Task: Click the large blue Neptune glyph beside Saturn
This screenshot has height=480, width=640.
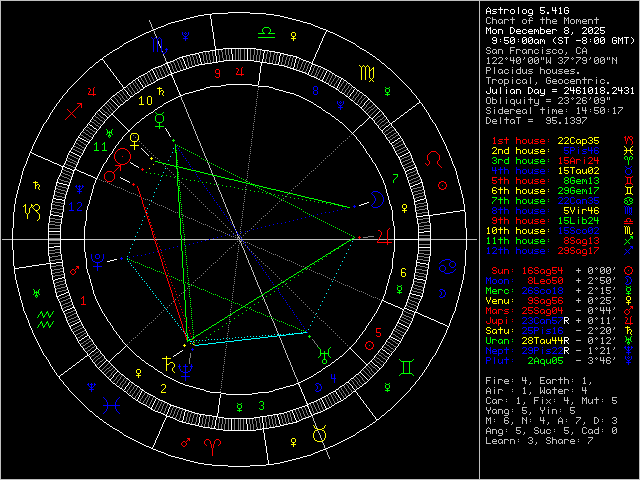Action: pyautogui.click(x=186, y=371)
